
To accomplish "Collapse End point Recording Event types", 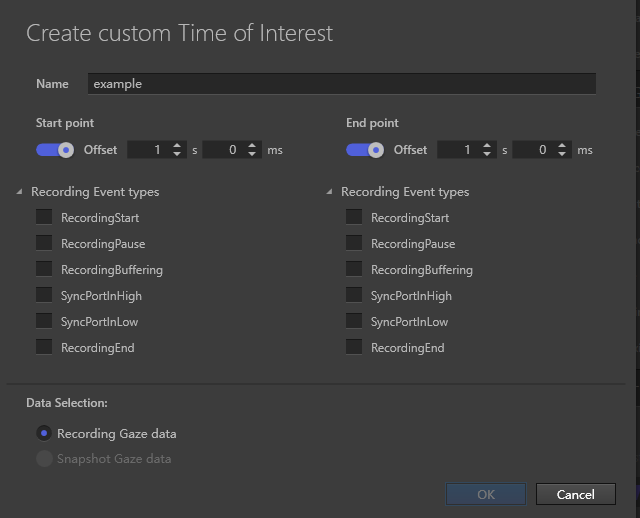I will 331,192.
